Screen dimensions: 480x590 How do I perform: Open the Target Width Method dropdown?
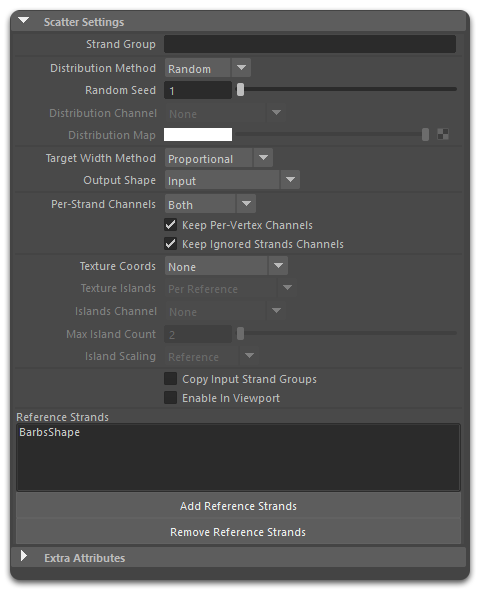(219, 158)
